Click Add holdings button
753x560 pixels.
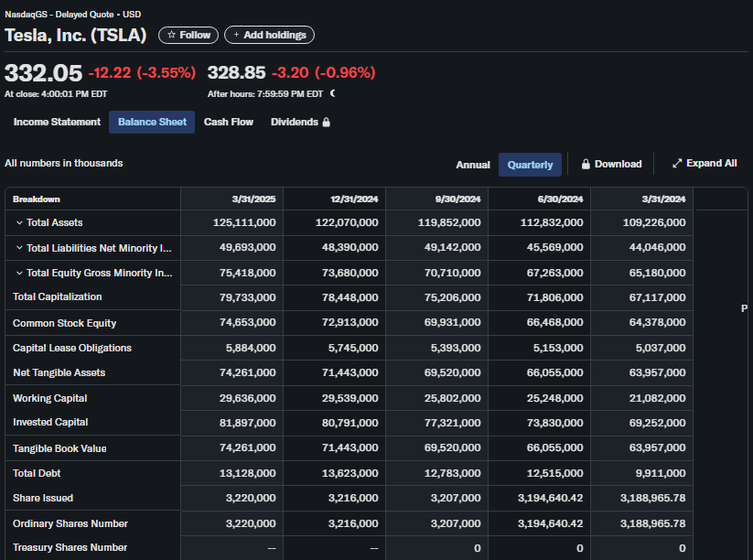point(269,35)
